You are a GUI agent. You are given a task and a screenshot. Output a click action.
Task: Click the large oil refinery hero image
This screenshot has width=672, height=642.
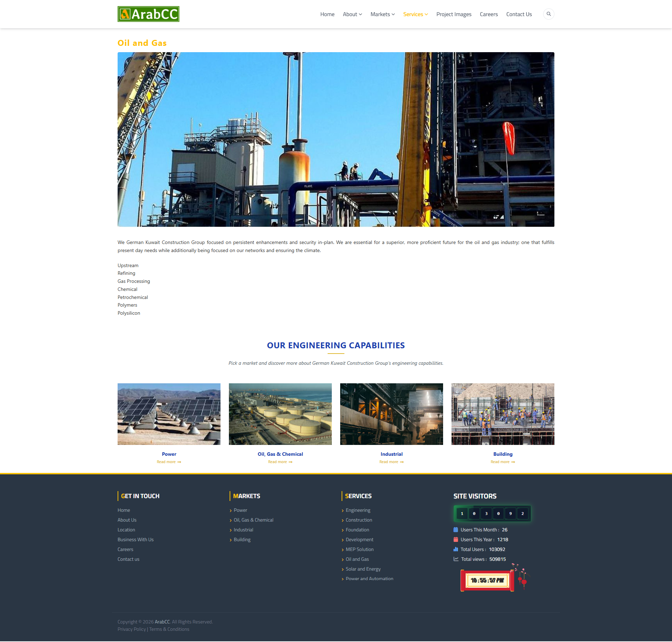tap(336, 139)
